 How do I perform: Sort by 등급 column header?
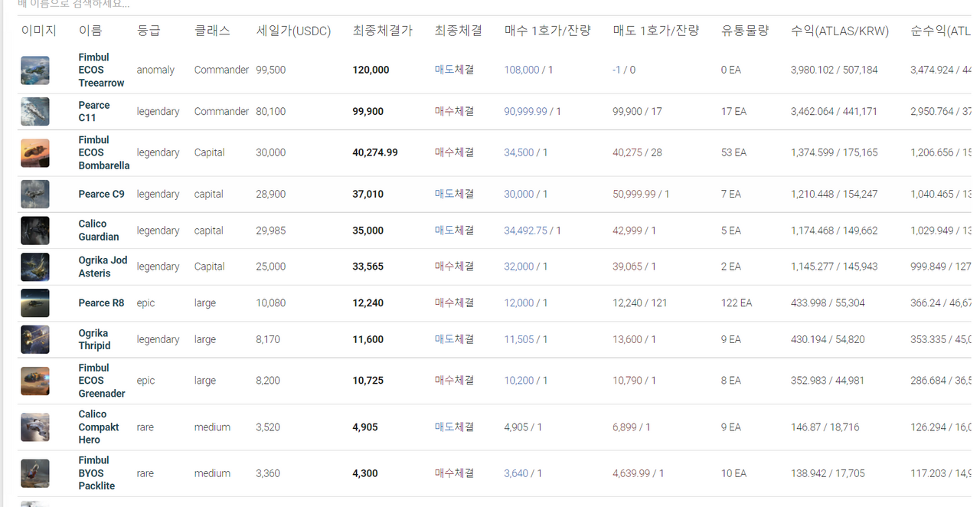tap(149, 31)
